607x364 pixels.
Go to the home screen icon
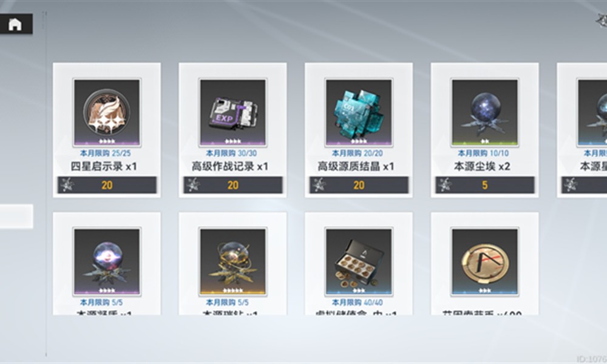click(15, 24)
